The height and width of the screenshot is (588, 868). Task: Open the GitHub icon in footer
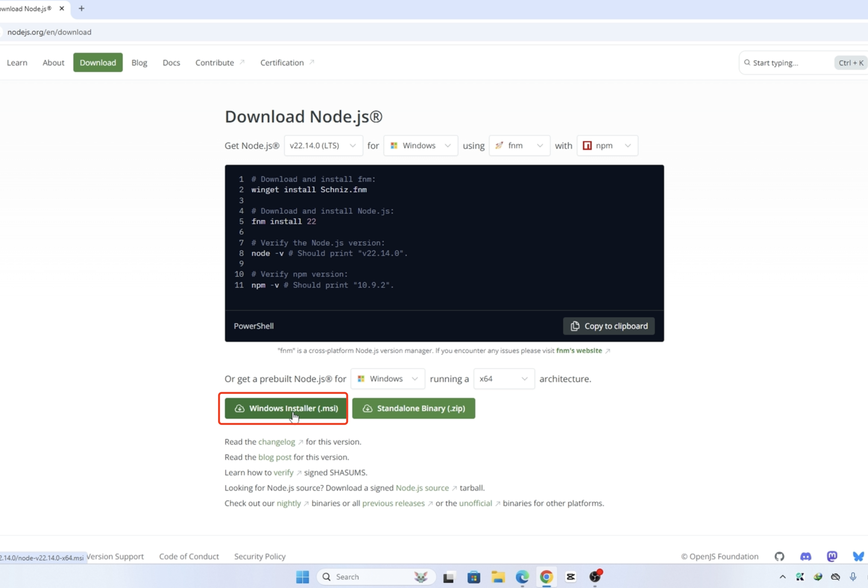[779, 556]
